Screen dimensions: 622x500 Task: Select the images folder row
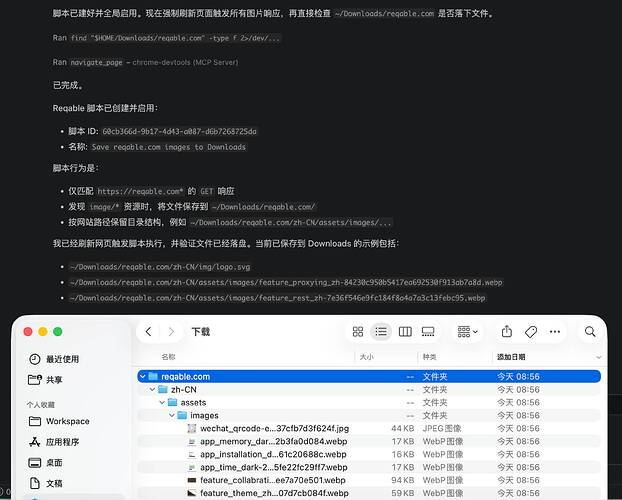click(369, 415)
